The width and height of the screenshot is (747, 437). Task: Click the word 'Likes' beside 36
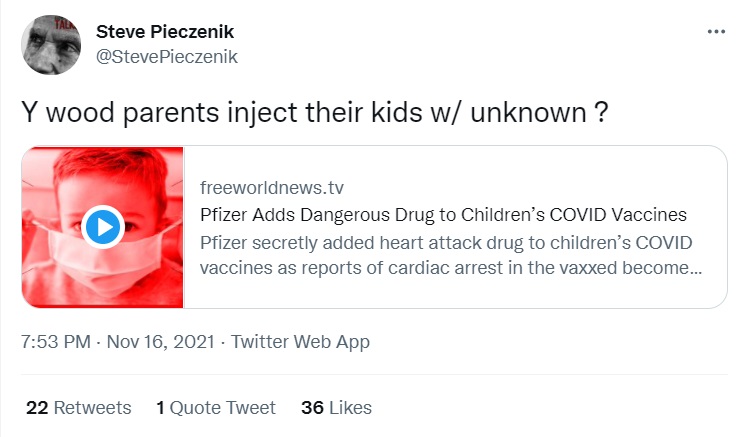pos(350,407)
